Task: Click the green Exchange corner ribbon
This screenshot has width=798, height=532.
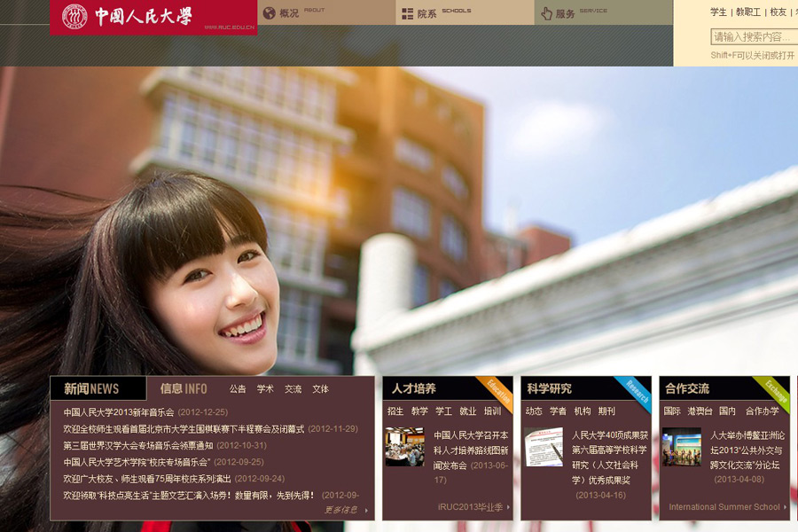Action: [775, 389]
